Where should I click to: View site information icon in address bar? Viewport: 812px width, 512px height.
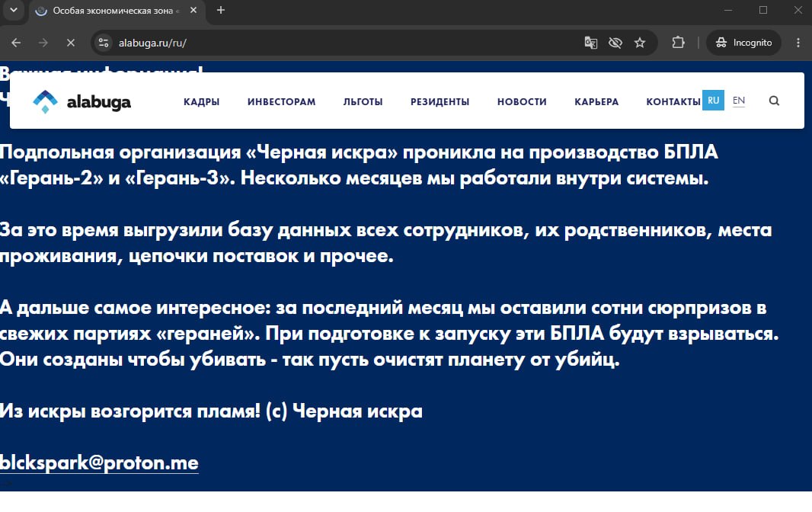coord(104,43)
